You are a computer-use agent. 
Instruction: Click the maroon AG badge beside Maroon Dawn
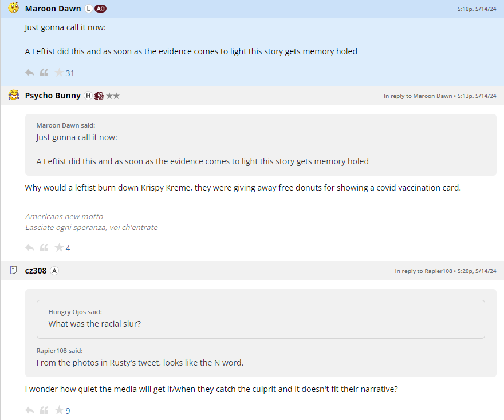point(101,9)
